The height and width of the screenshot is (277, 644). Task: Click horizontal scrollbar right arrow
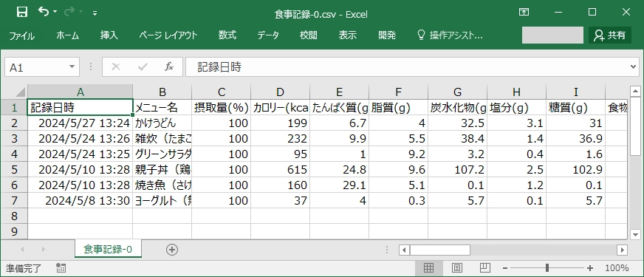pyautogui.click(x=623, y=250)
